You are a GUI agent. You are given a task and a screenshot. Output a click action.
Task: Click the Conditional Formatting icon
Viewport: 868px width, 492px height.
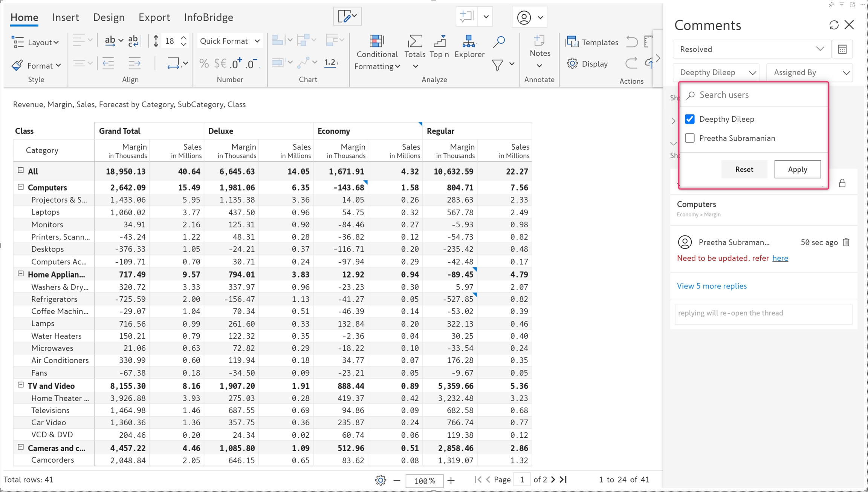point(376,41)
